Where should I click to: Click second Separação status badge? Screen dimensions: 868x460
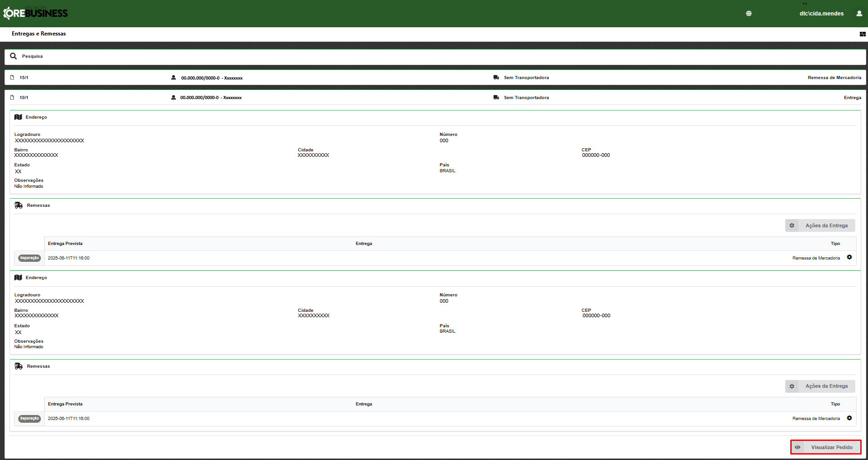(x=30, y=419)
